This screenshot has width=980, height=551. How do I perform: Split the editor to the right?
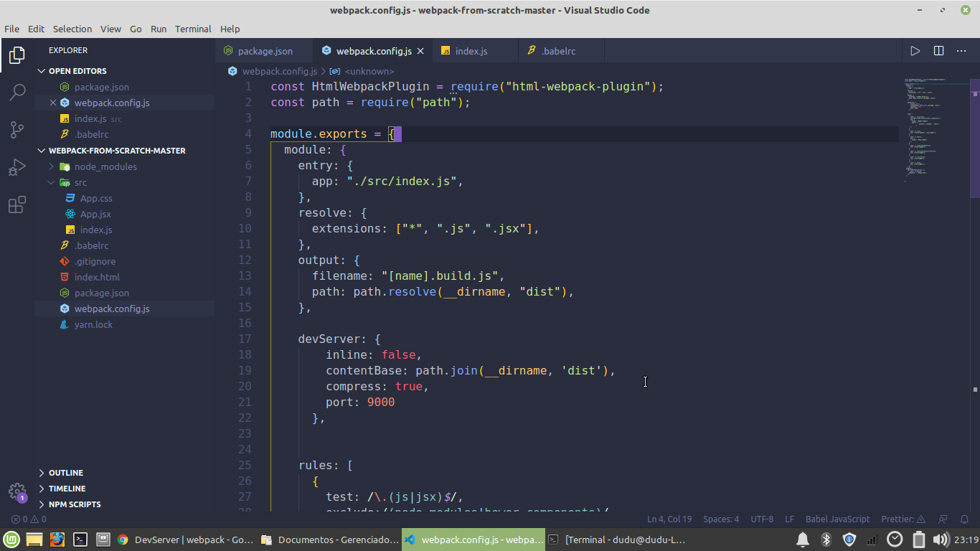coord(938,51)
